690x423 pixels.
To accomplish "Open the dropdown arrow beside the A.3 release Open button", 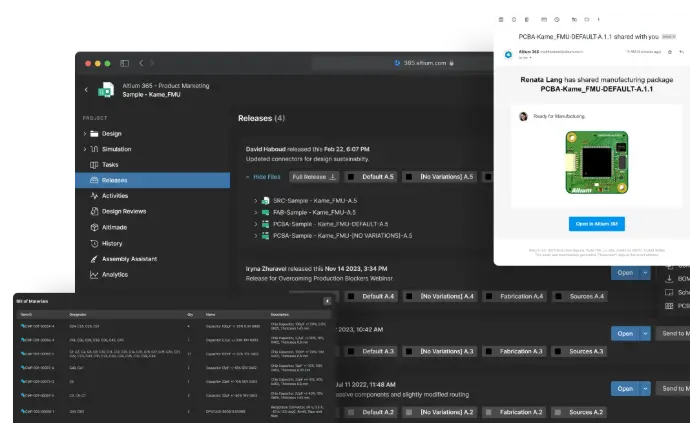I will coord(645,334).
